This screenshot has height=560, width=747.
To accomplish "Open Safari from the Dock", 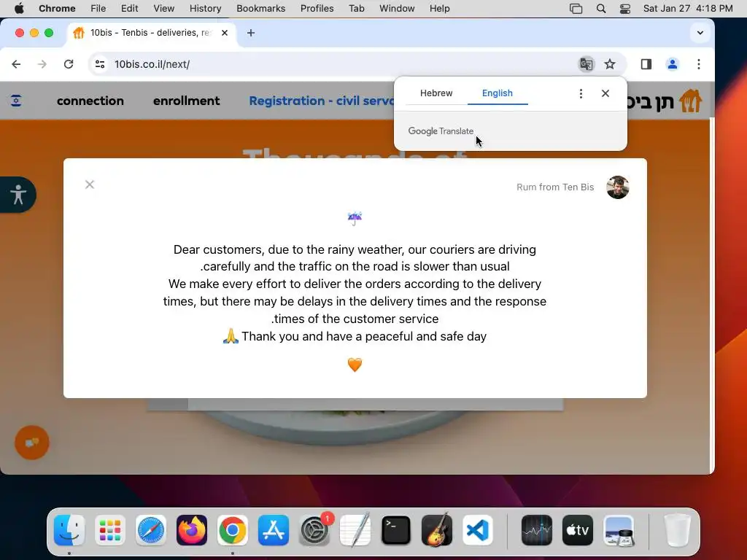I will (151, 530).
